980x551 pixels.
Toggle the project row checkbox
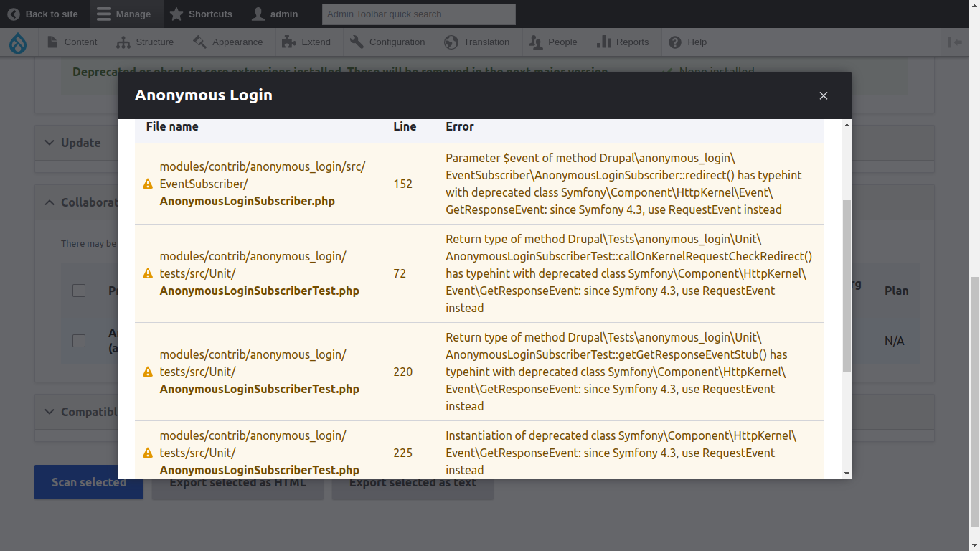(x=79, y=341)
